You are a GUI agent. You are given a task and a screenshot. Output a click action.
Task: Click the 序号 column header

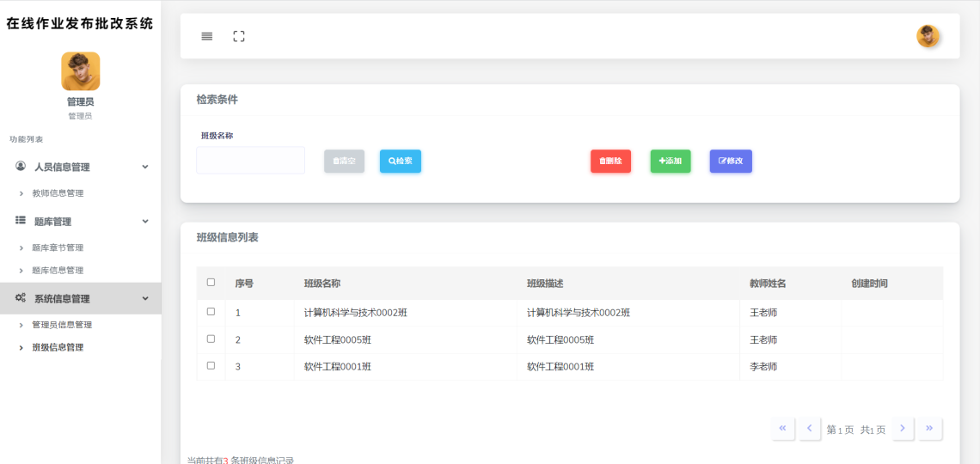click(244, 284)
